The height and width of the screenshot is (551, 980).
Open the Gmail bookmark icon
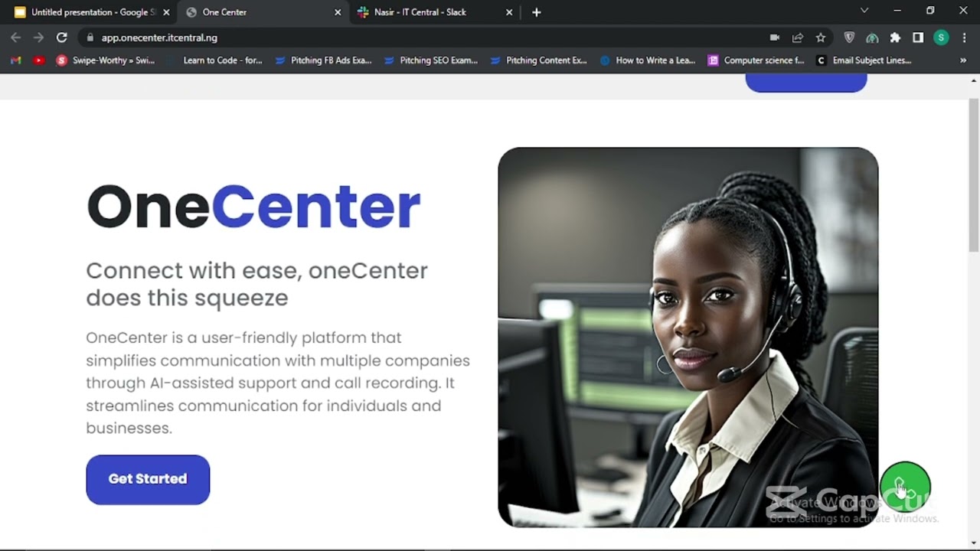tap(16, 60)
